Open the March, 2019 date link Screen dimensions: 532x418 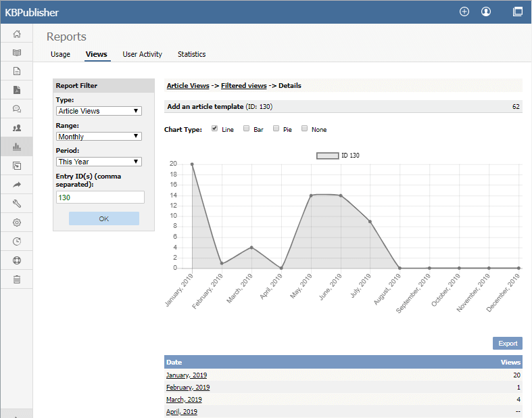(184, 400)
